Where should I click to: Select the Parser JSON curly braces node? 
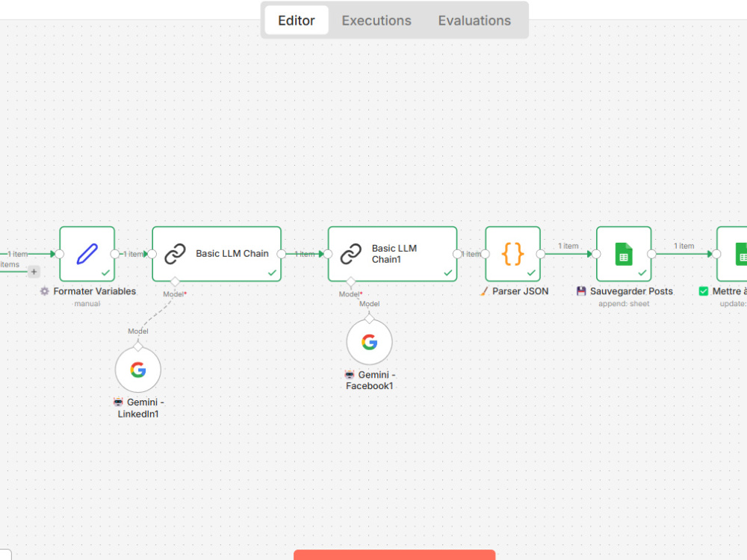tap(512, 254)
